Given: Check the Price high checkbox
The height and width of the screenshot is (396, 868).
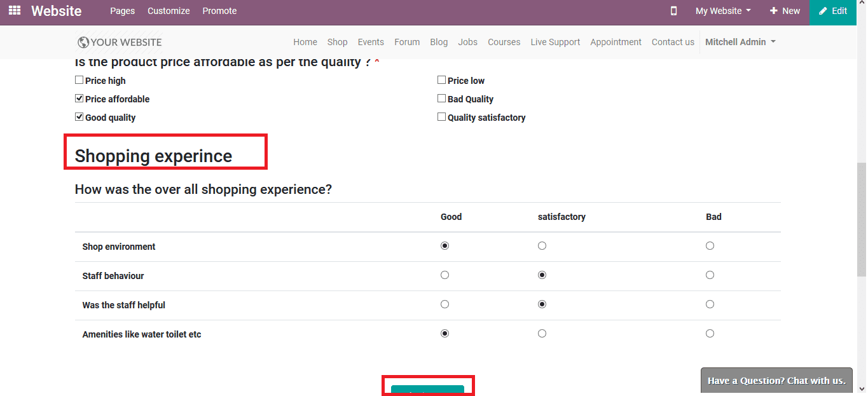Looking at the screenshot, I should [x=79, y=80].
